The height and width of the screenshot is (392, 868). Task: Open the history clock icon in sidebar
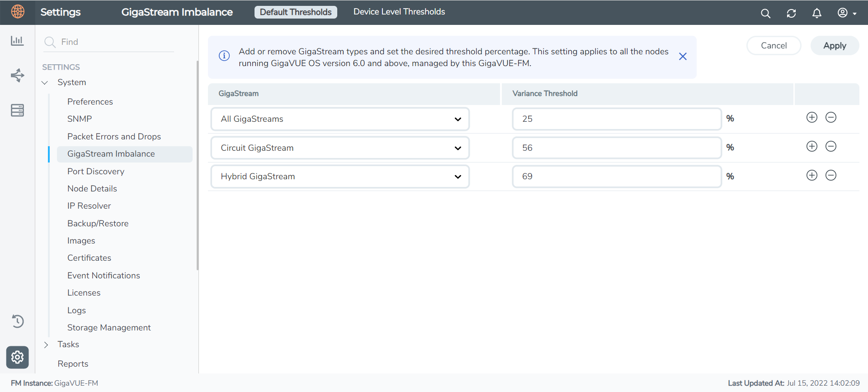point(17,321)
